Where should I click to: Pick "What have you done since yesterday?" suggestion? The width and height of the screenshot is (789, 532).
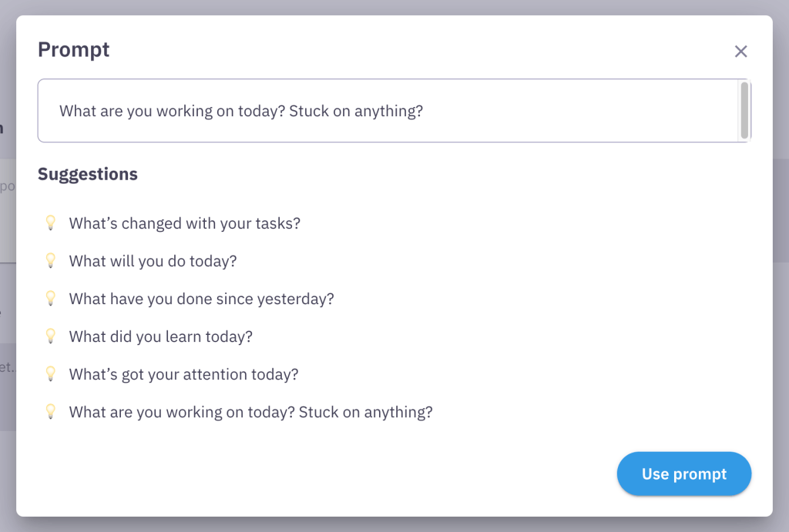201,299
